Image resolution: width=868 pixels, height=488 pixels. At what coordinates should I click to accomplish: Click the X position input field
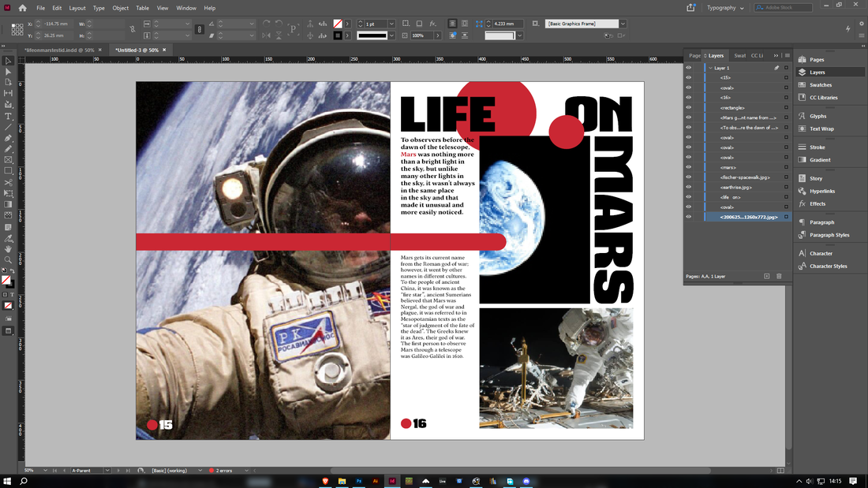point(57,24)
